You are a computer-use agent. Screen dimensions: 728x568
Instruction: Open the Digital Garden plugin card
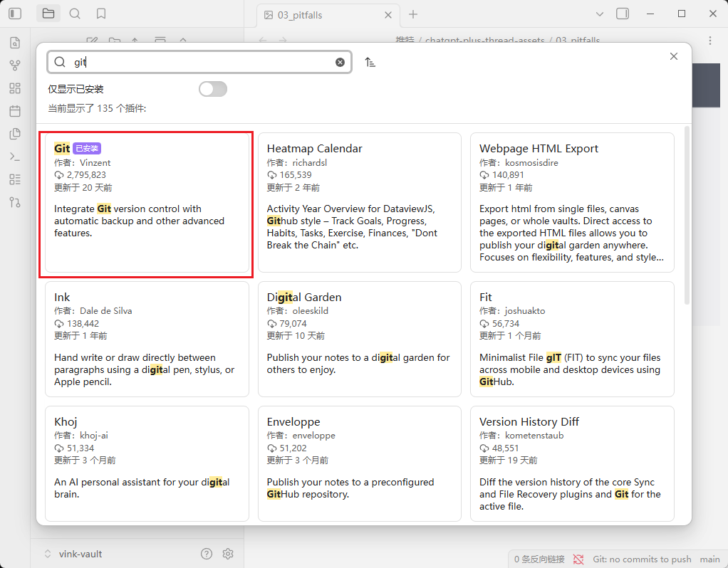[x=359, y=340]
